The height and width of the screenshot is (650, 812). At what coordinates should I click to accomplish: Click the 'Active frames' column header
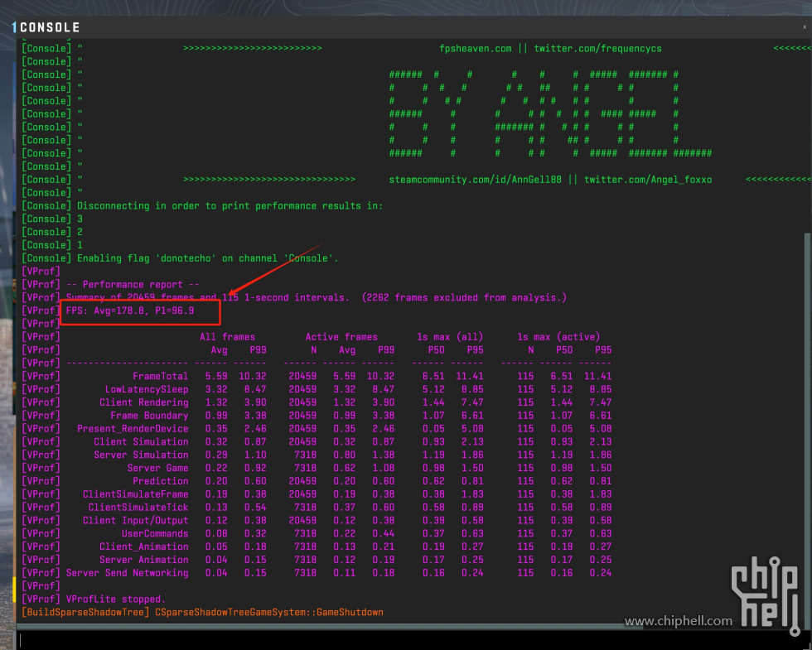coord(341,337)
